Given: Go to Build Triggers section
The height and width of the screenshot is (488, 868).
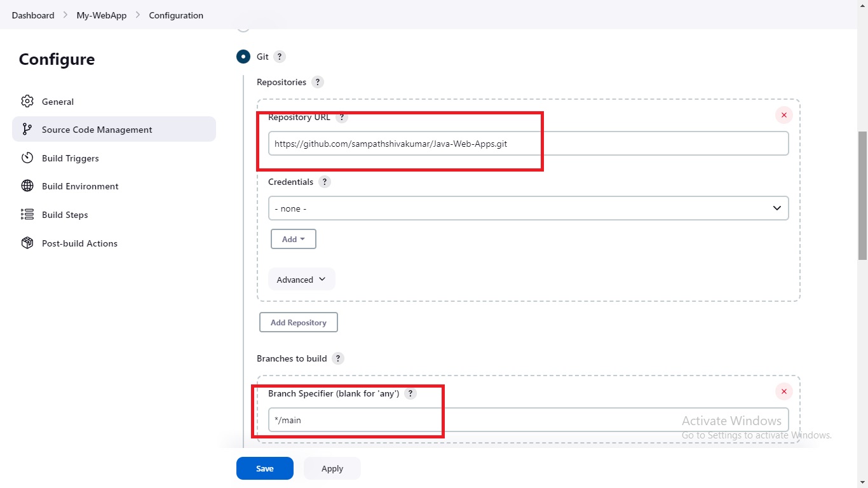Looking at the screenshot, I should [114, 158].
